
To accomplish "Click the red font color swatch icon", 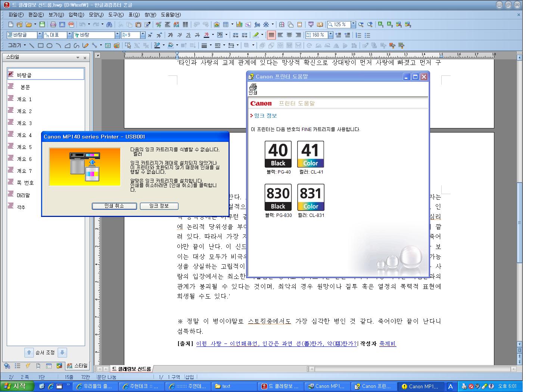I will click(206, 35).
